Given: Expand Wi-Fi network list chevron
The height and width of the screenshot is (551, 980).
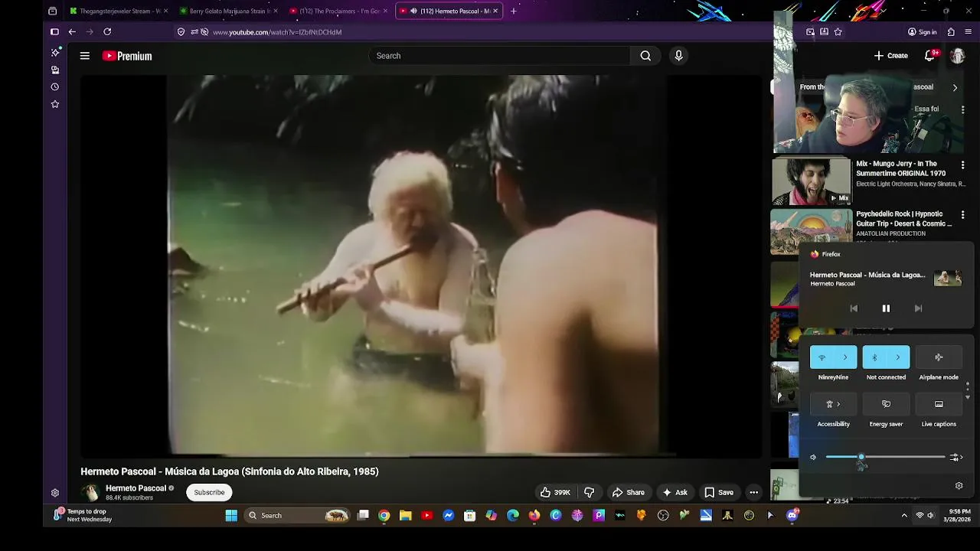Looking at the screenshot, I should (x=845, y=357).
